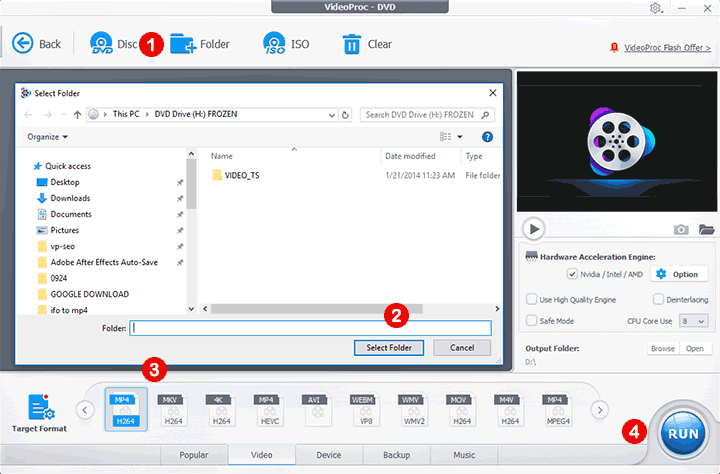Open the VideoProc Flash Offer link
Image resolution: width=720 pixels, height=474 pixels.
tap(667, 48)
